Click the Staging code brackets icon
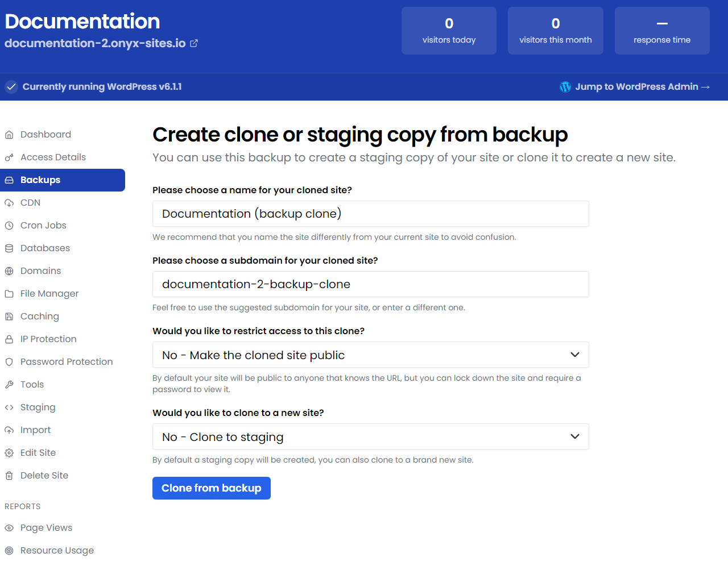Image resolution: width=728 pixels, height=570 pixels. (x=9, y=407)
